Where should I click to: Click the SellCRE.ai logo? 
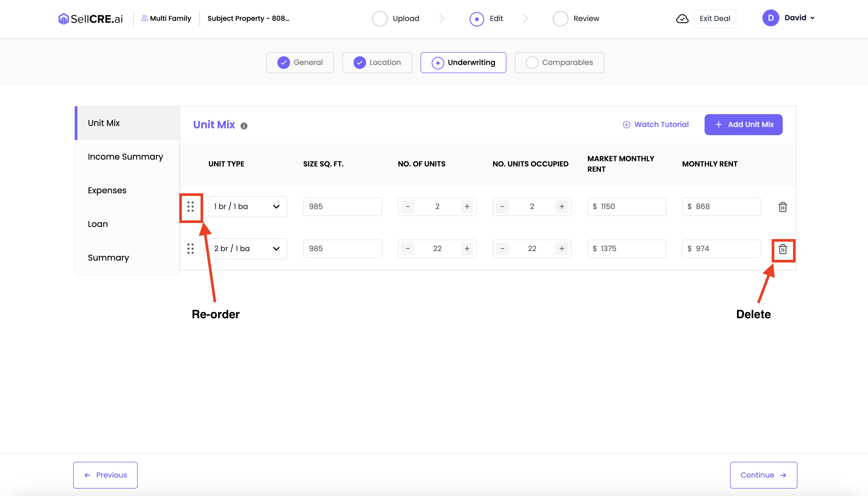[90, 19]
